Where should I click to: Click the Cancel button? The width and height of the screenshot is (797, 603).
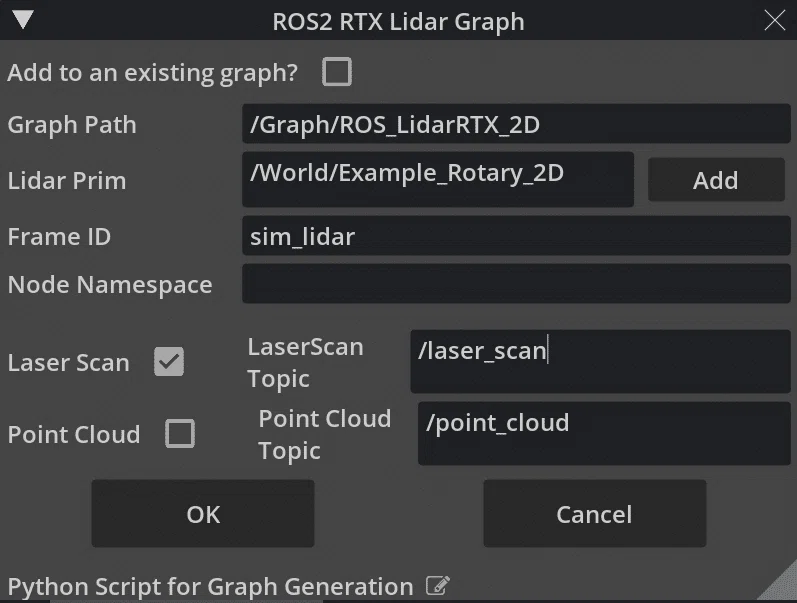[x=595, y=514]
